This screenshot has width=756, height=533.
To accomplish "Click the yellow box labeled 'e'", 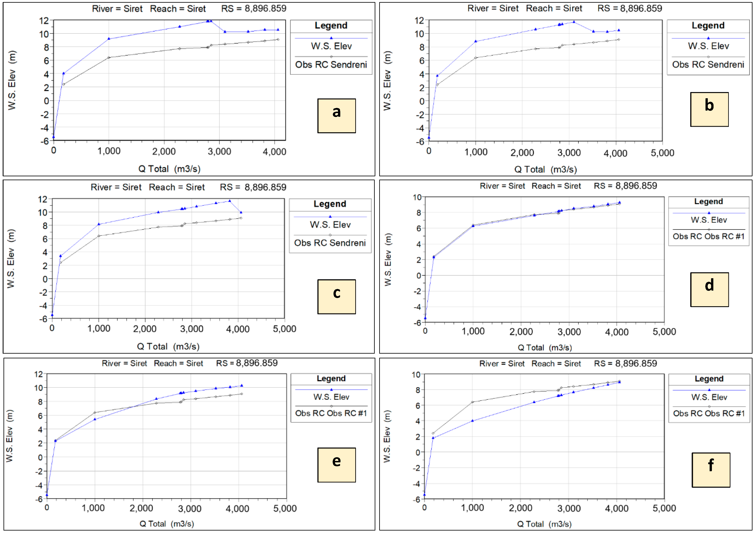I will coord(336,465).
